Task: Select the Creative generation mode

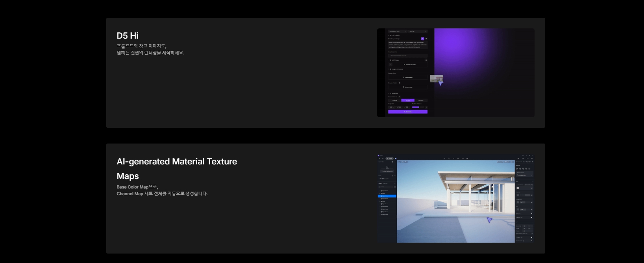Action: [395, 100]
